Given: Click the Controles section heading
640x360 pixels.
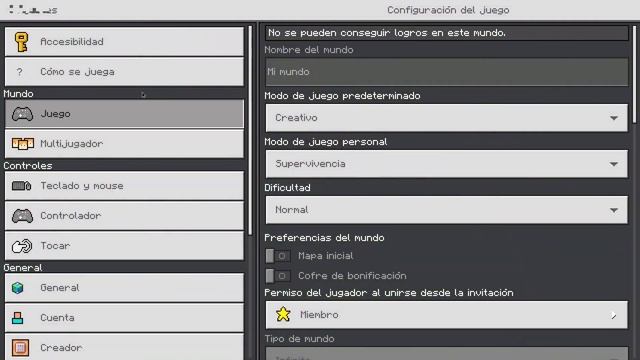Looking at the screenshot, I should (x=28, y=166).
